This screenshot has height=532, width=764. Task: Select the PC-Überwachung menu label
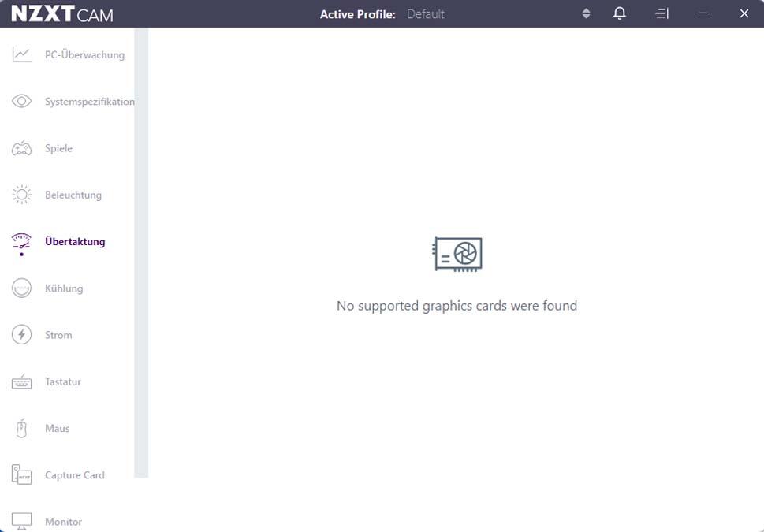(85, 55)
